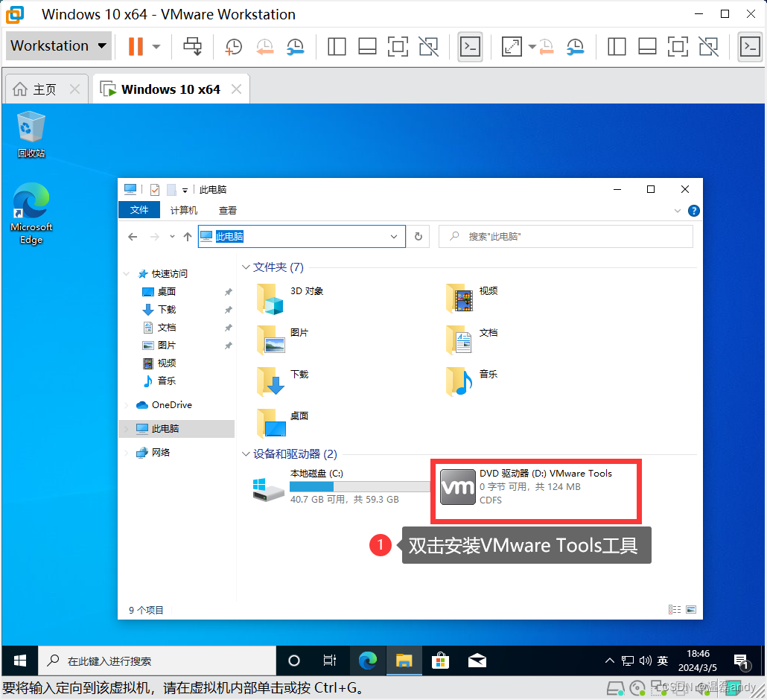Screen dimensions: 767x700
Task: Click the New Folder icon in Explorer title bar
Action: point(171,189)
